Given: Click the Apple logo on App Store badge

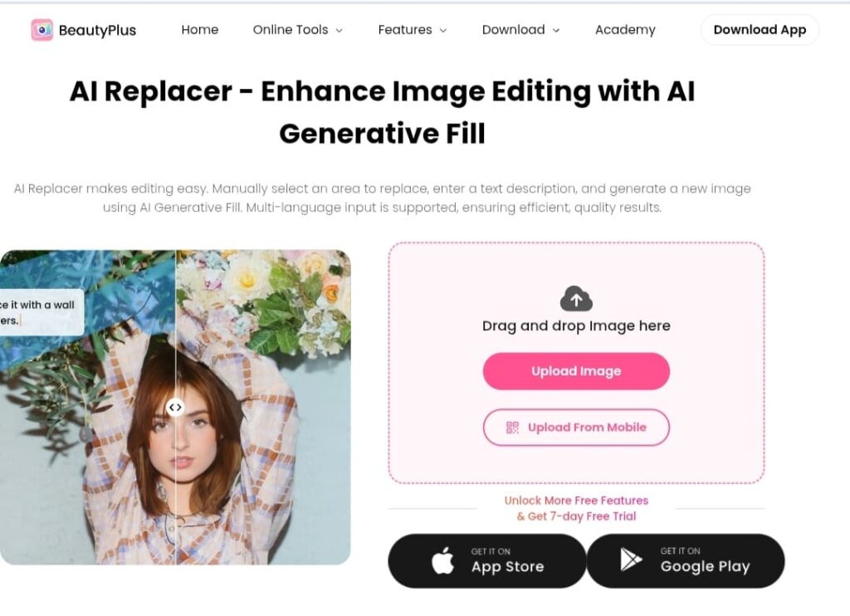Looking at the screenshot, I should click(x=443, y=560).
